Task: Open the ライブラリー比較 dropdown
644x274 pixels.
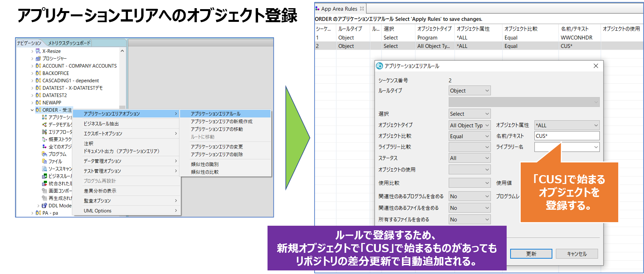Action: pos(469,147)
